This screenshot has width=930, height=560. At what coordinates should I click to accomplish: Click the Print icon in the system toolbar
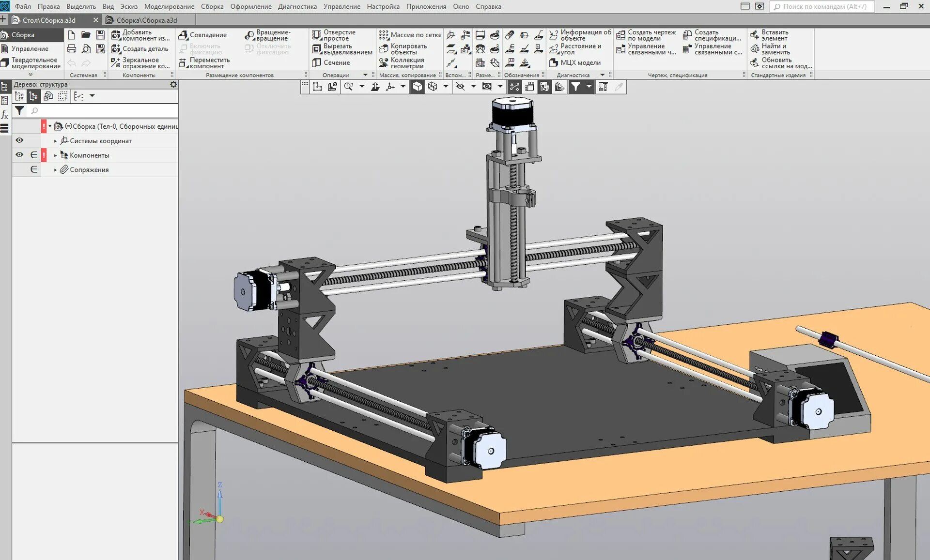pyautogui.click(x=72, y=49)
